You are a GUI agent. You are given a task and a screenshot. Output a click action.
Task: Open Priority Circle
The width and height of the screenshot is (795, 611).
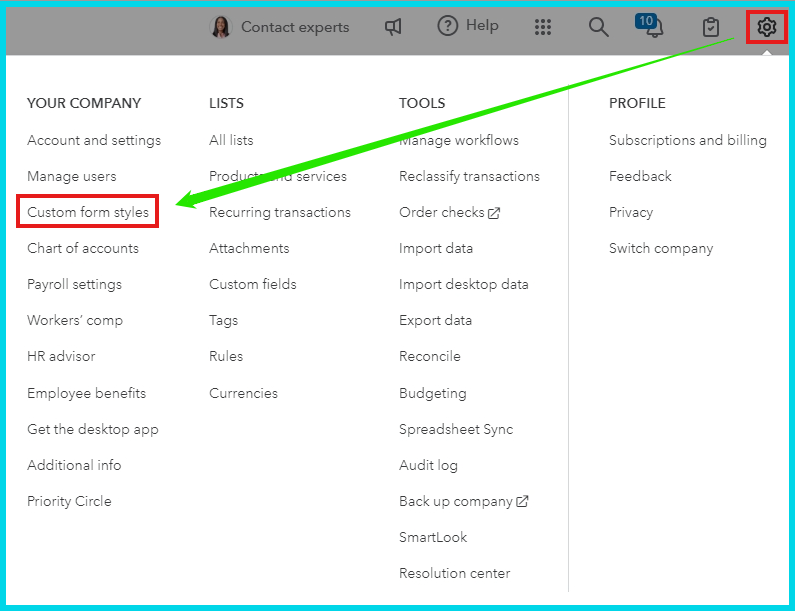(69, 501)
